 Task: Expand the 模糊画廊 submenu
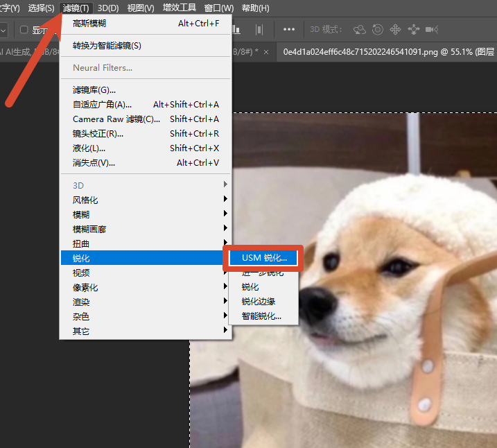146,229
